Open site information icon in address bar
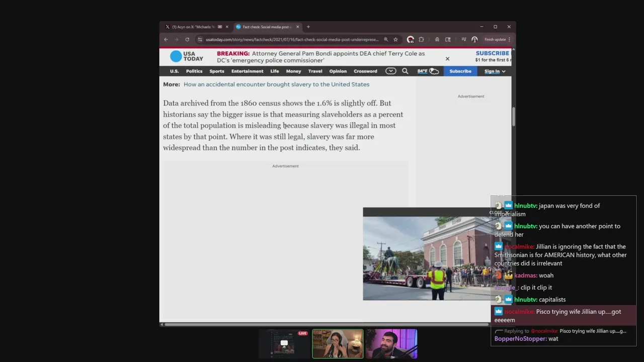This screenshot has height=362, width=644. [x=200, y=39]
